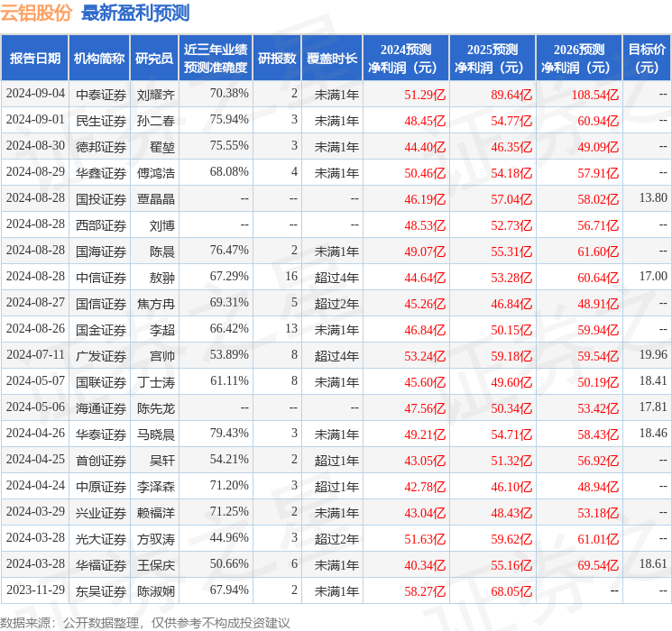Click target price 18.41
This screenshot has width=672, height=631.
(653, 380)
